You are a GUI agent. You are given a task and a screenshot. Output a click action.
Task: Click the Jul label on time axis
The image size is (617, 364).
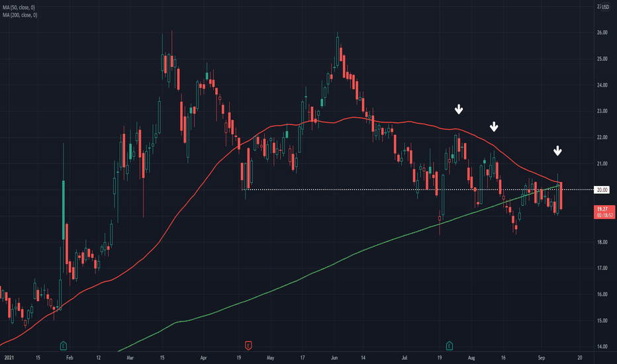pyautogui.click(x=404, y=357)
